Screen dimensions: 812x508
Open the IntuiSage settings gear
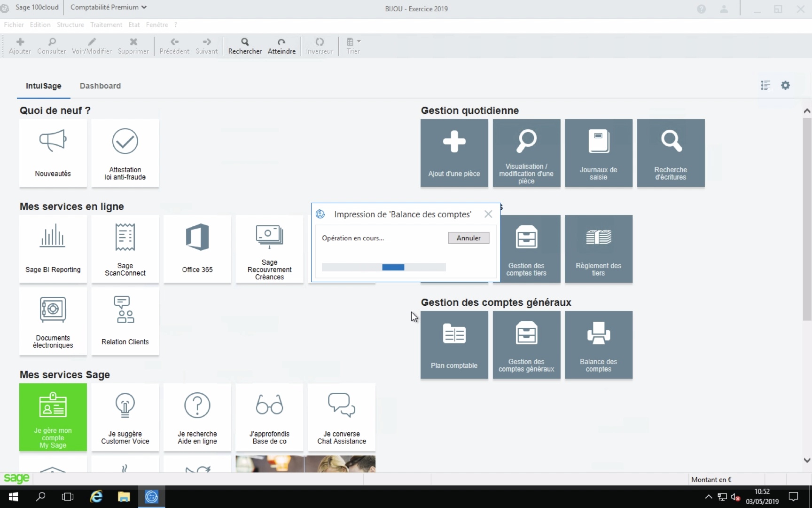point(785,85)
